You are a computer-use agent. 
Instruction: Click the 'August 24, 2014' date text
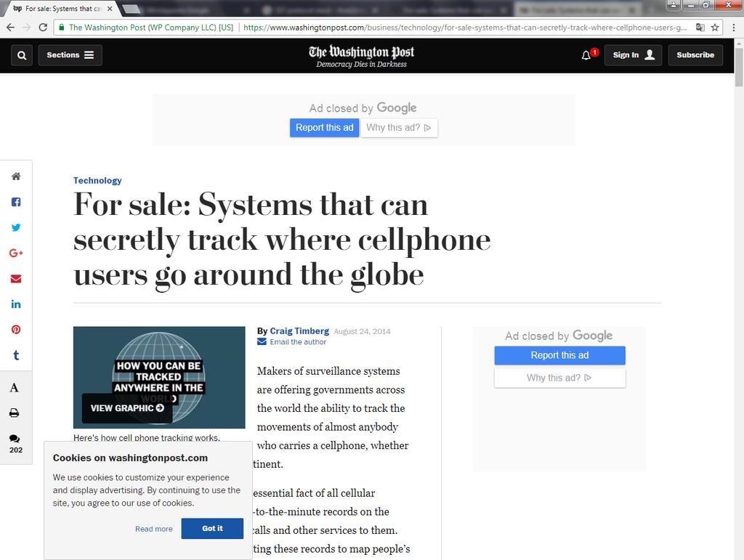point(362,331)
